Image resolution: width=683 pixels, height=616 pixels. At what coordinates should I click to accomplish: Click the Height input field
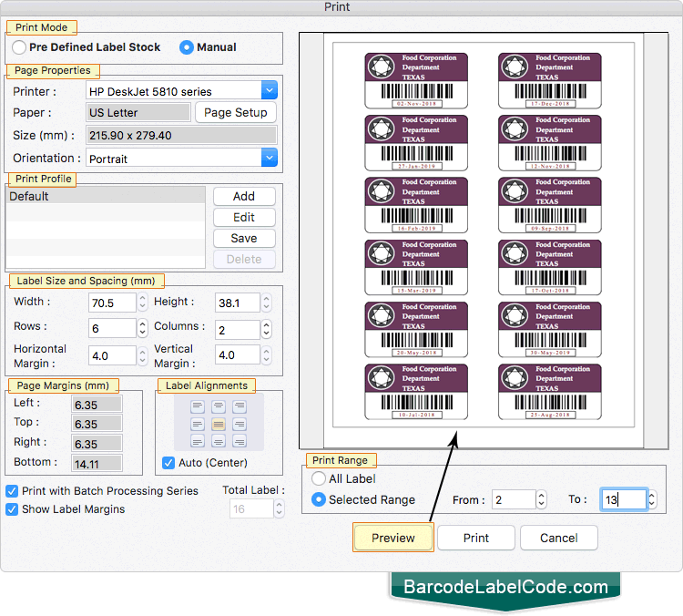[x=238, y=303]
